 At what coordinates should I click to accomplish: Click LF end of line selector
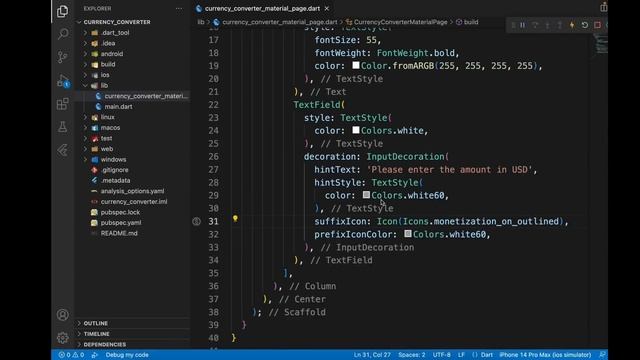point(461,355)
